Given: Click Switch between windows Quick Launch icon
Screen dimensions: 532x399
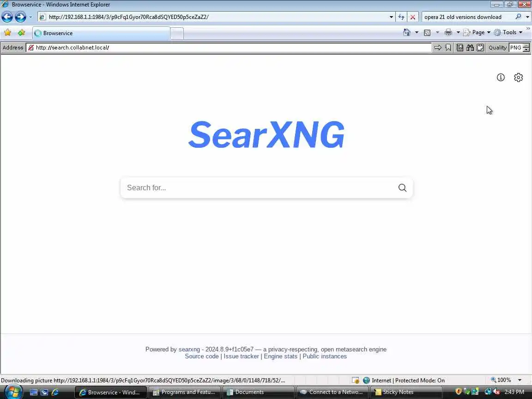Looking at the screenshot, I should pos(44,392).
